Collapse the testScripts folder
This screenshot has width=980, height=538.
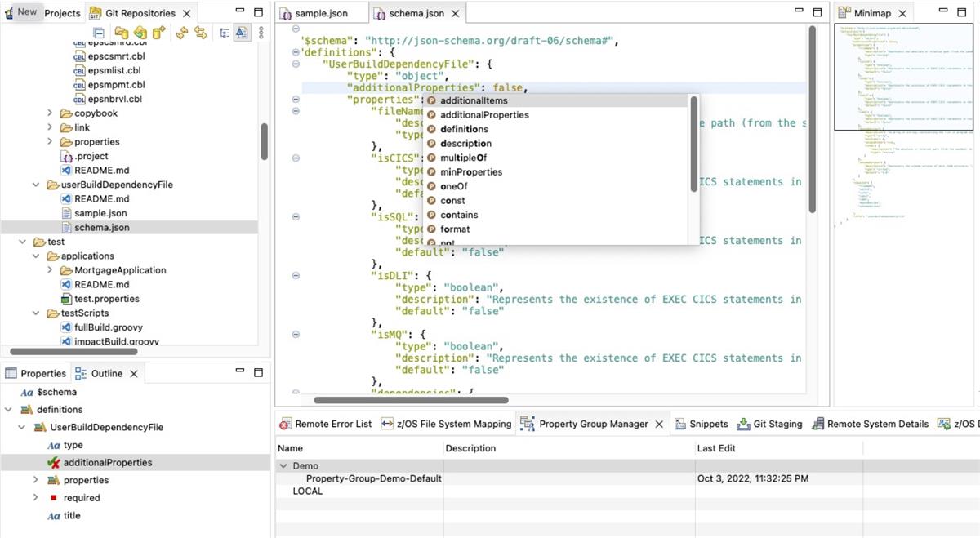[36, 313]
